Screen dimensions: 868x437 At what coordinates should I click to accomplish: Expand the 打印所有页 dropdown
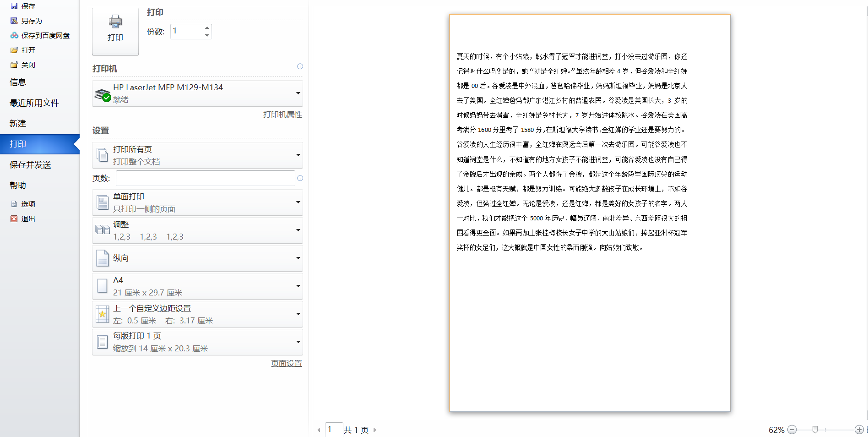[298, 155]
